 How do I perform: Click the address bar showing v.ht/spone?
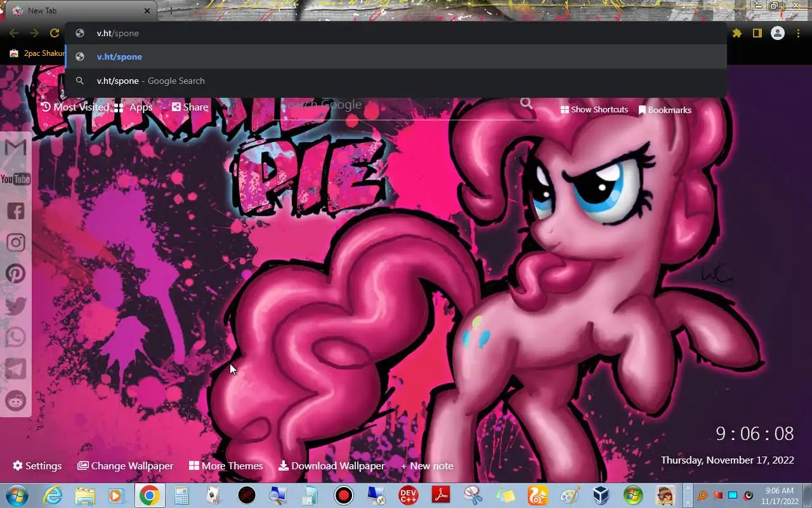click(x=396, y=33)
